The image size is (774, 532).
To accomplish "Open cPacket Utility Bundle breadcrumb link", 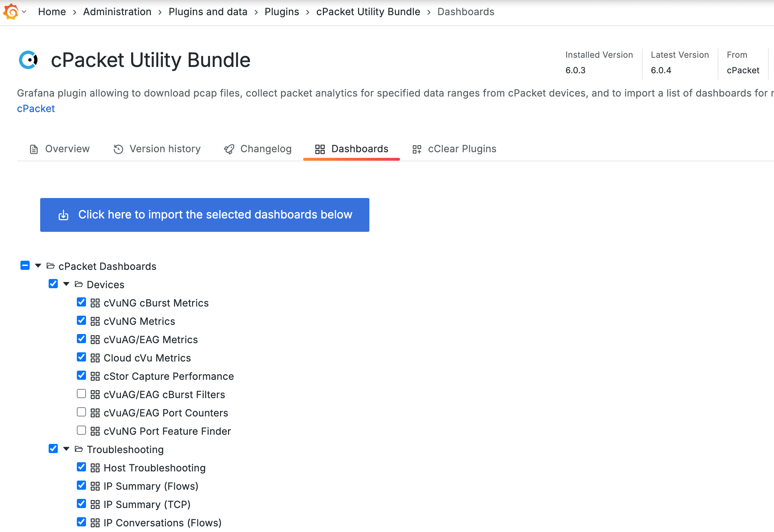I will [x=368, y=12].
